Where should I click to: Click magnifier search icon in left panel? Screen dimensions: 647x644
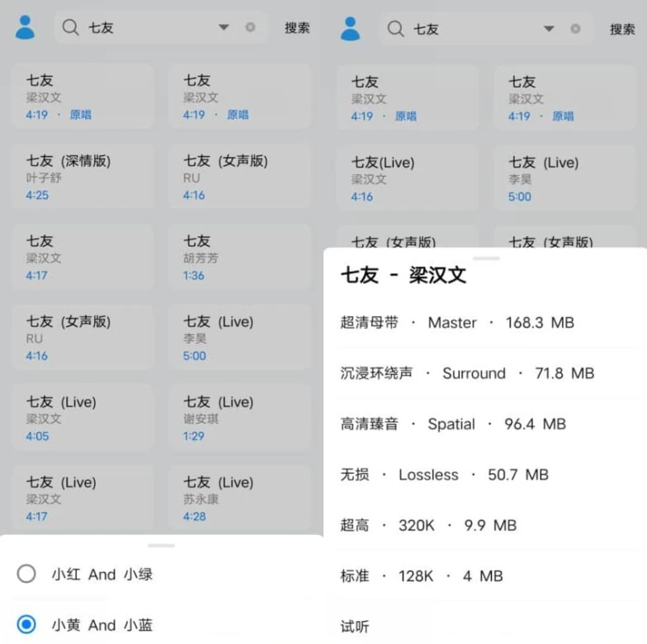[71, 28]
